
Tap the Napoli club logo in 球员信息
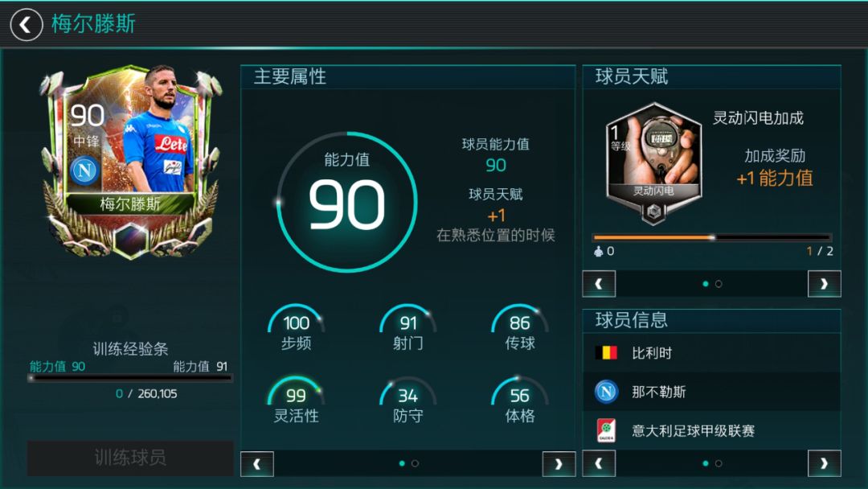click(x=606, y=392)
